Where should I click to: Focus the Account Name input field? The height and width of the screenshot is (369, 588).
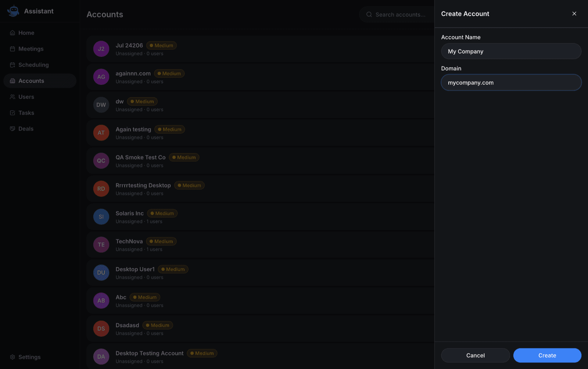(511, 51)
